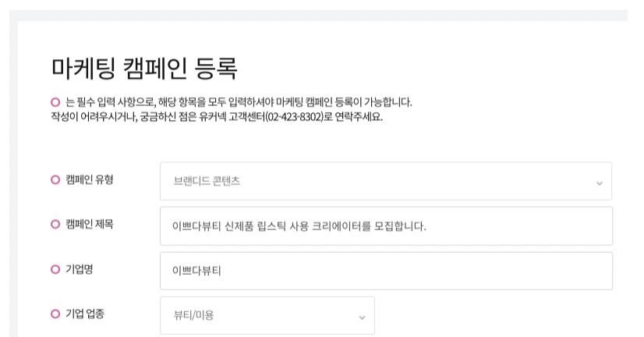Click the required-fields notice first line text
644x337 pixels.
point(238,102)
